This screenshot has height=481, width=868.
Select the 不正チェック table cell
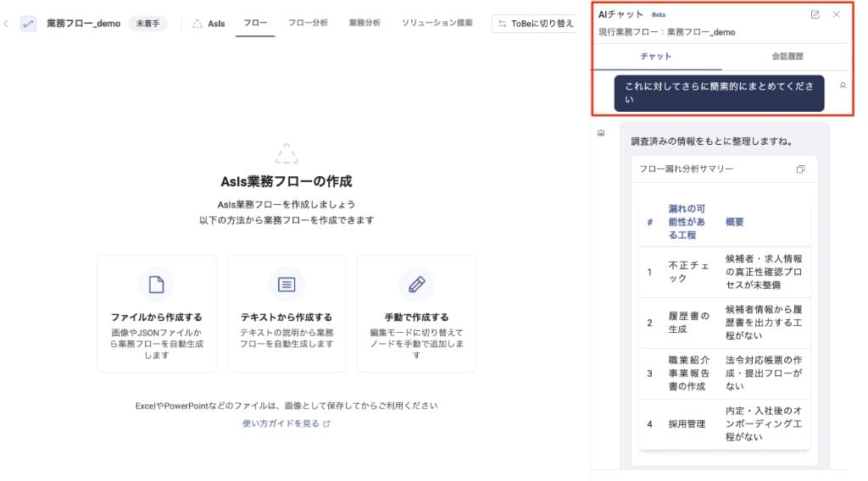click(x=688, y=272)
